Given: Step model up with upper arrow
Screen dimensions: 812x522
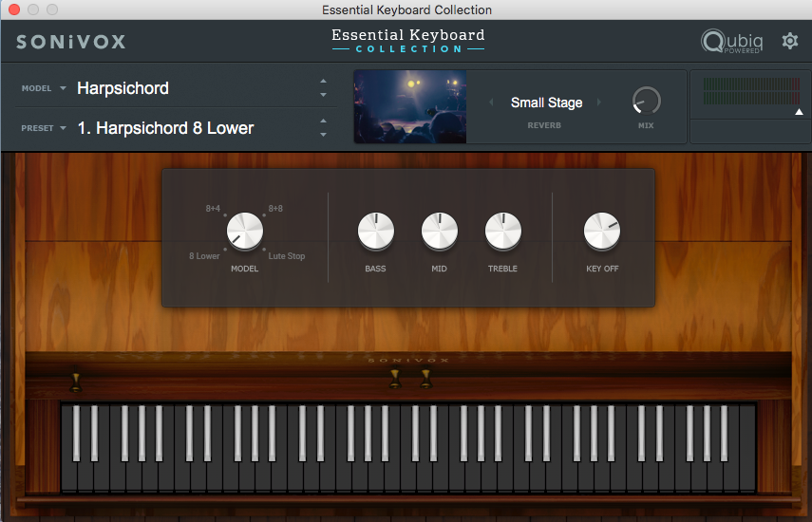Looking at the screenshot, I should (323, 82).
